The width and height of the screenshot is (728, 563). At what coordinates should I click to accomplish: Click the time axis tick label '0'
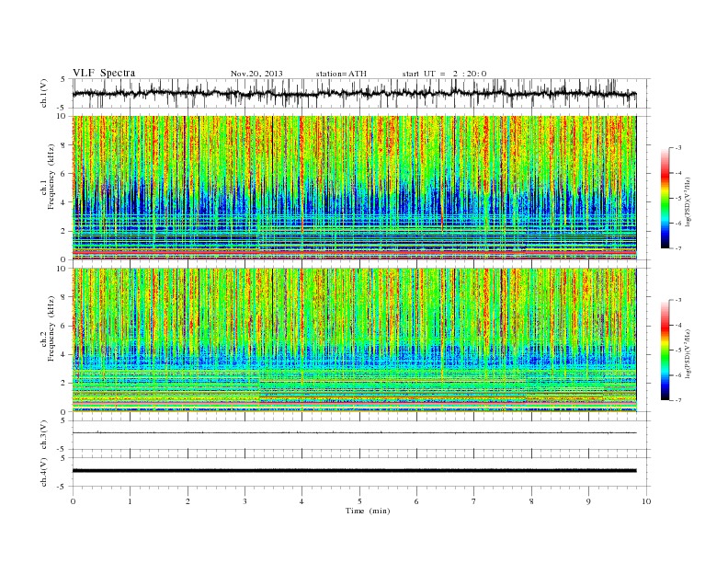pos(73,501)
